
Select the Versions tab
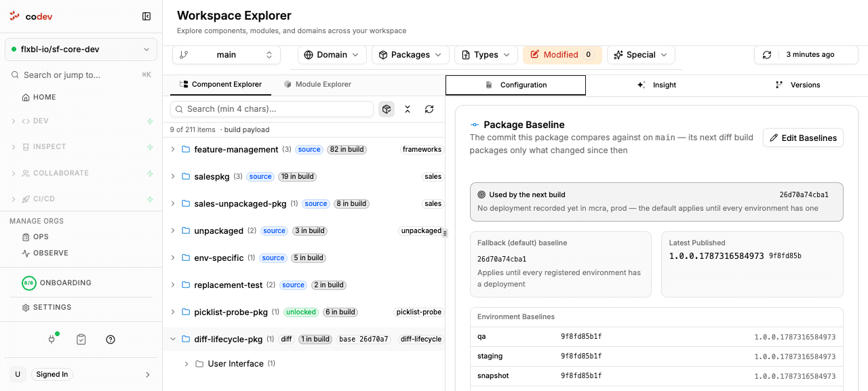pyautogui.click(x=797, y=85)
